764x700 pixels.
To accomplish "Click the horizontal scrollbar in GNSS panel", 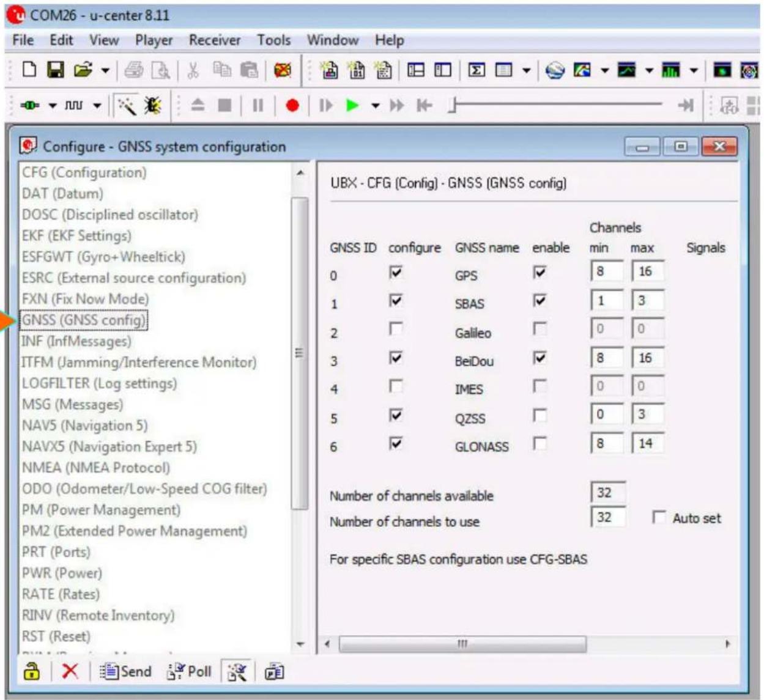I will pos(462,644).
